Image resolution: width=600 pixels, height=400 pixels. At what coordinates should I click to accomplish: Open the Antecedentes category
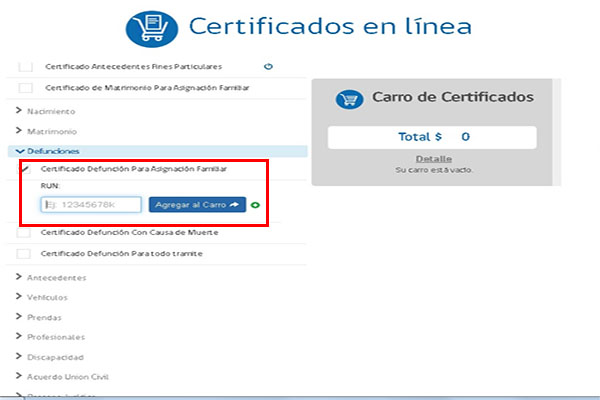[x=50, y=276]
